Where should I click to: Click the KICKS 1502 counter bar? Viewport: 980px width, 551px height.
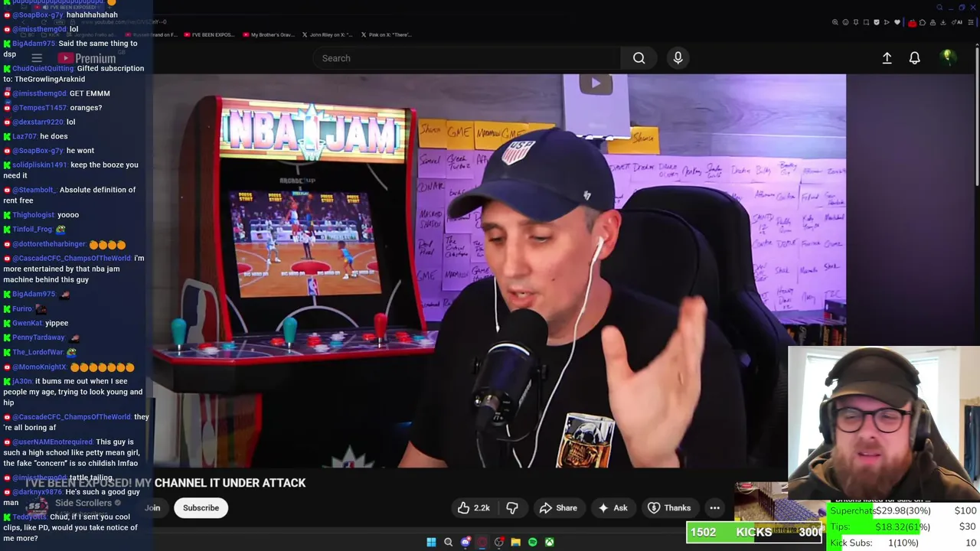754,532
